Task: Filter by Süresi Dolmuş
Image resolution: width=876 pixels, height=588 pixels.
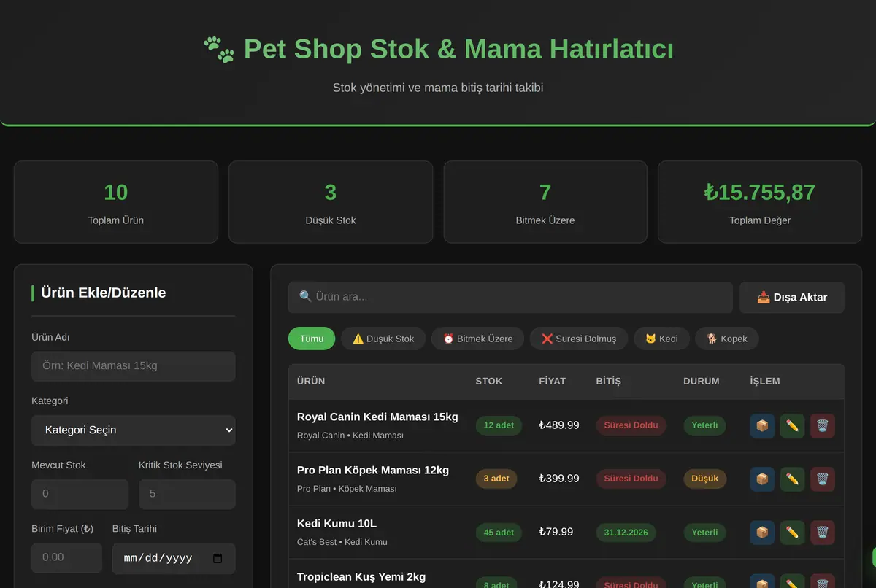Action: point(579,339)
